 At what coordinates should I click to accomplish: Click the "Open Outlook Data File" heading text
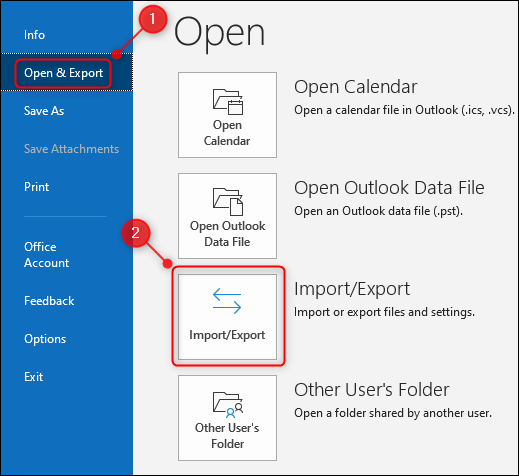point(389,188)
